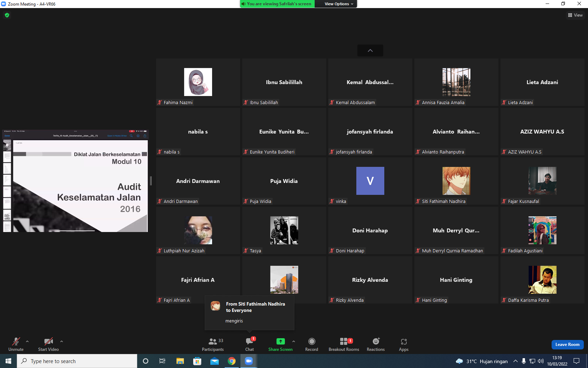The width and height of the screenshot is (588, 368).
Task: Leave the breakout room
Action: (x=567, y=345)
